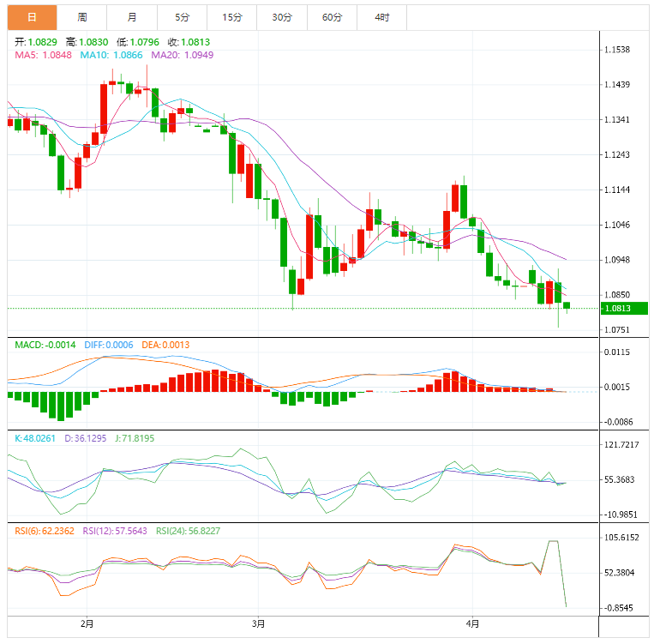Click the 105.6152 RSI axis label
Screen dimensions: 654x644
click(621, 538)
